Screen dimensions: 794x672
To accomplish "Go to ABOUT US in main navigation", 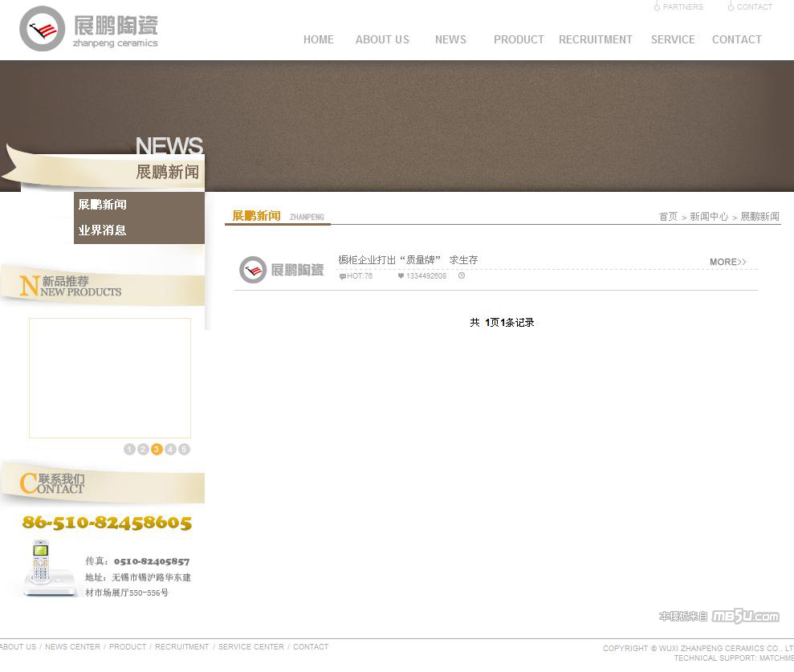I will click(382, 39).
